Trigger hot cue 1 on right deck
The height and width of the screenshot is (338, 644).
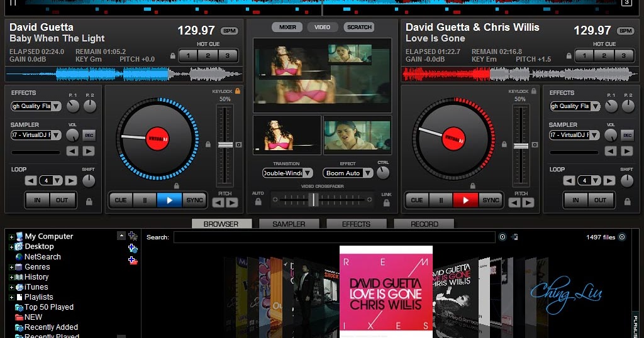(x=584, y=55)
